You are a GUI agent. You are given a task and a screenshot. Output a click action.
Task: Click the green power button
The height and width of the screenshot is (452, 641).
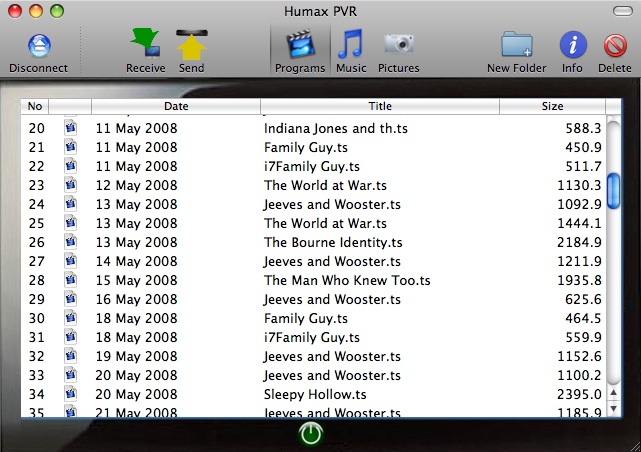311,434
